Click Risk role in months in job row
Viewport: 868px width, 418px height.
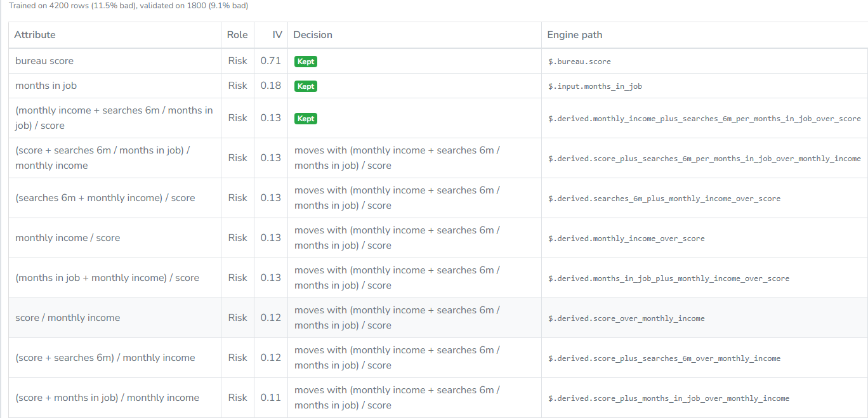[238, 86]
